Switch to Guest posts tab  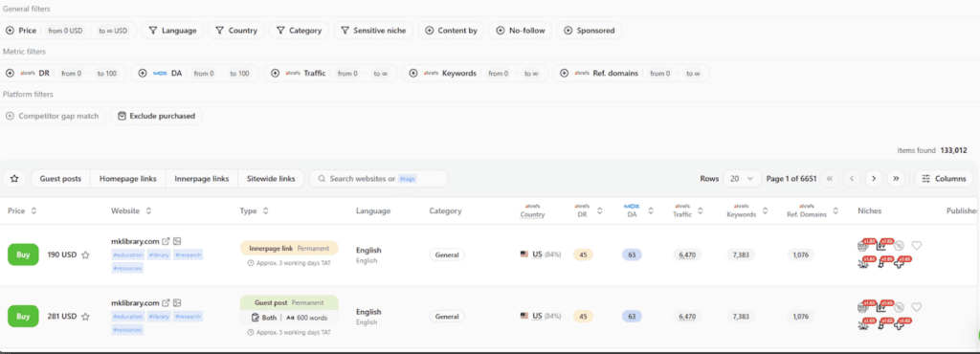click(x=60, y=179)
